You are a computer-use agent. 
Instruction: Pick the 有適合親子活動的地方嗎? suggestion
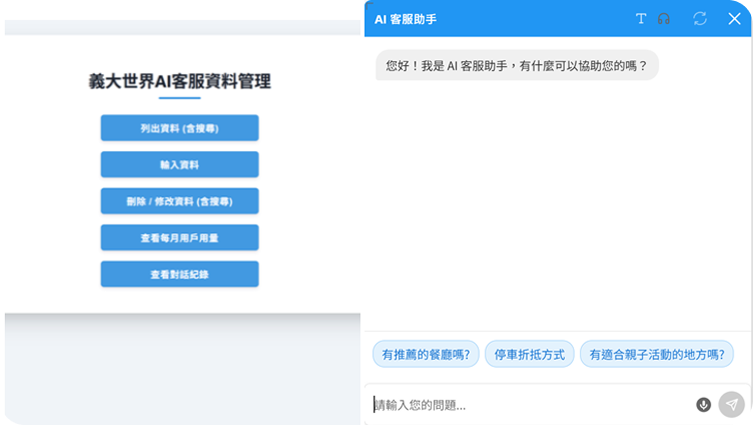pyautogui.click(x=656, y=354)
